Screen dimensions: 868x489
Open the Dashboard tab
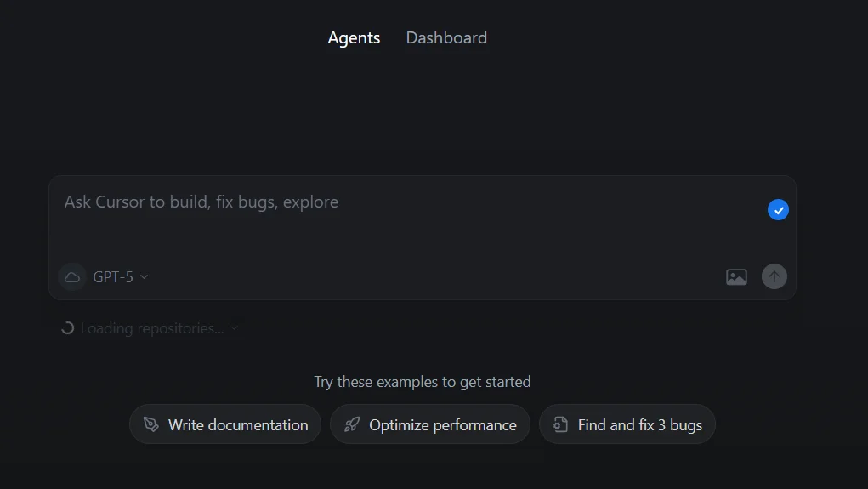[x=446, y=38]
